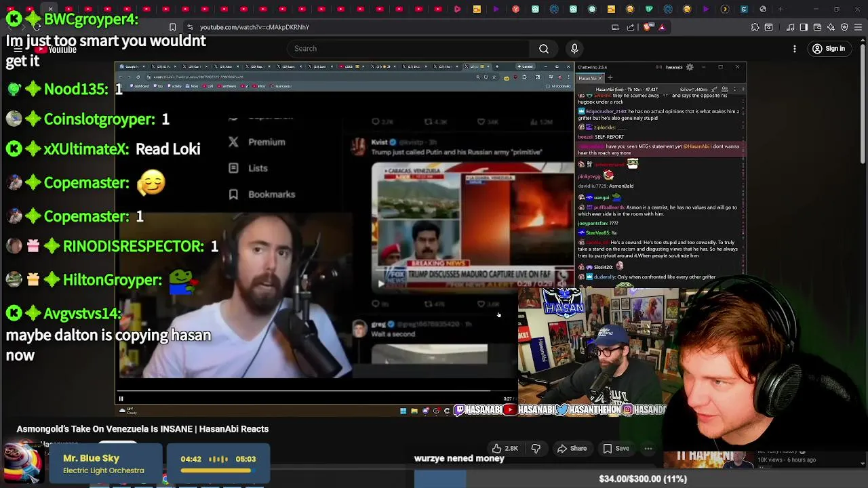Viewport: 868px width, 488px height.
Task: Like the video with 2.8K likes
Action: (505, 449)
